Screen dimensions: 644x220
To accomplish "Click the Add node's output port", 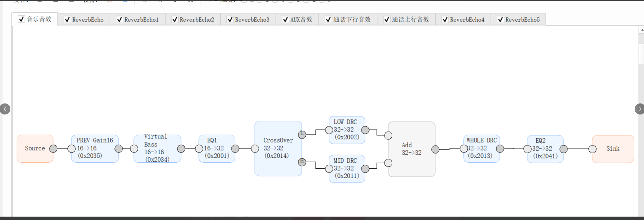I will pos(435,149).
